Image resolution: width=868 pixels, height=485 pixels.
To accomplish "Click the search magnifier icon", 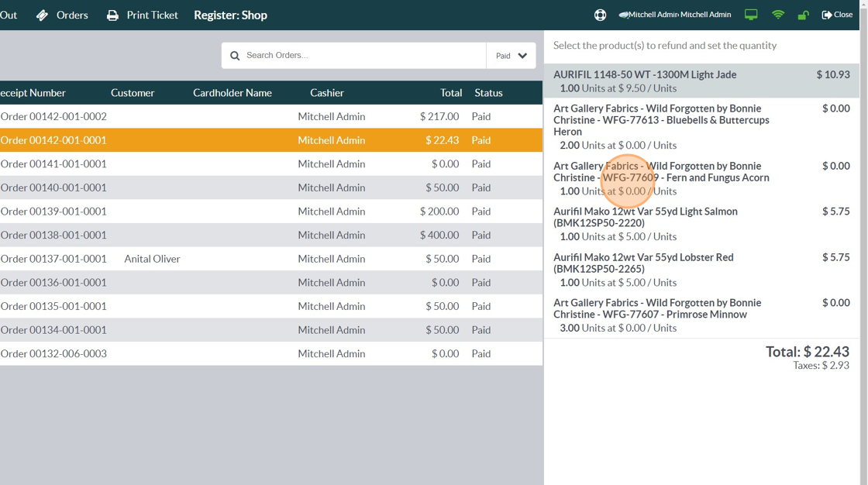I will (x=235, y=55).
